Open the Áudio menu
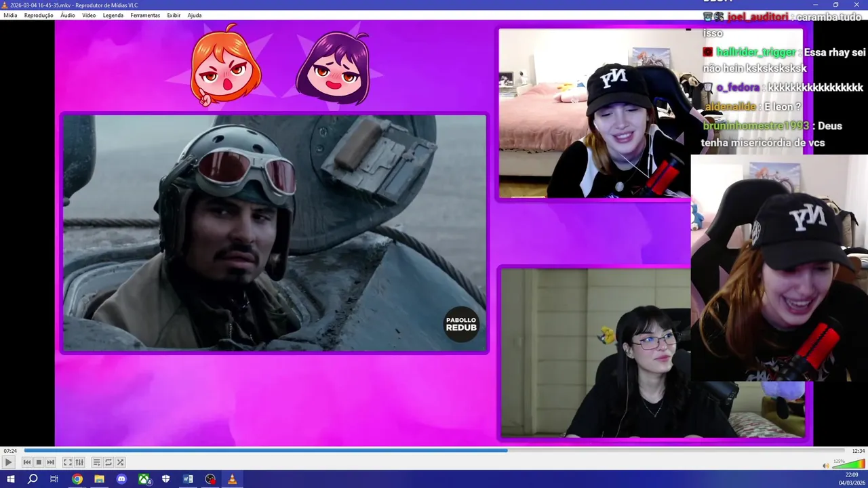Viewport: 868px width, 488px height. click(68, 15)
